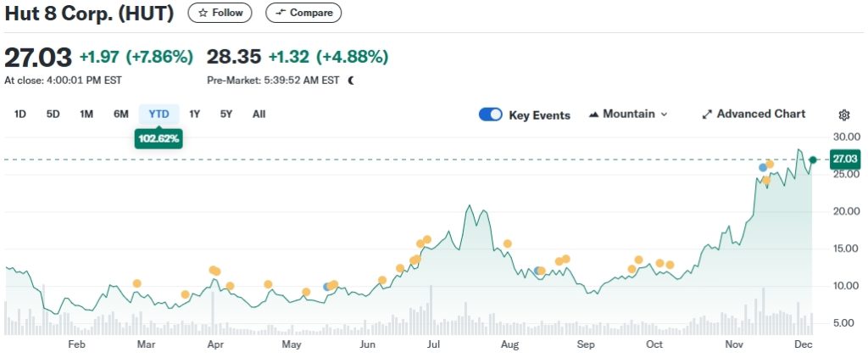Open the Mountain chart type dropdown
This screenshot has width=868, height=358.
click(x=628, y=115)
